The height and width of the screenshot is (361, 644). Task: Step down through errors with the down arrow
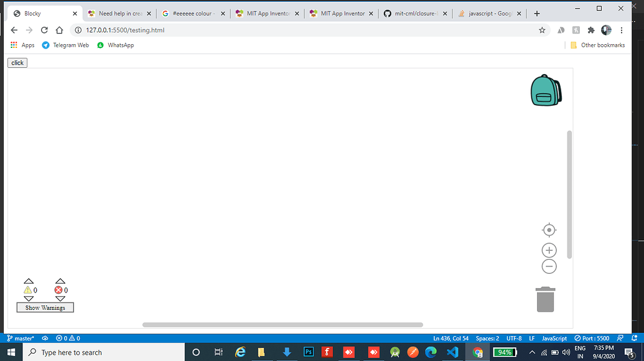coord(60,298)
